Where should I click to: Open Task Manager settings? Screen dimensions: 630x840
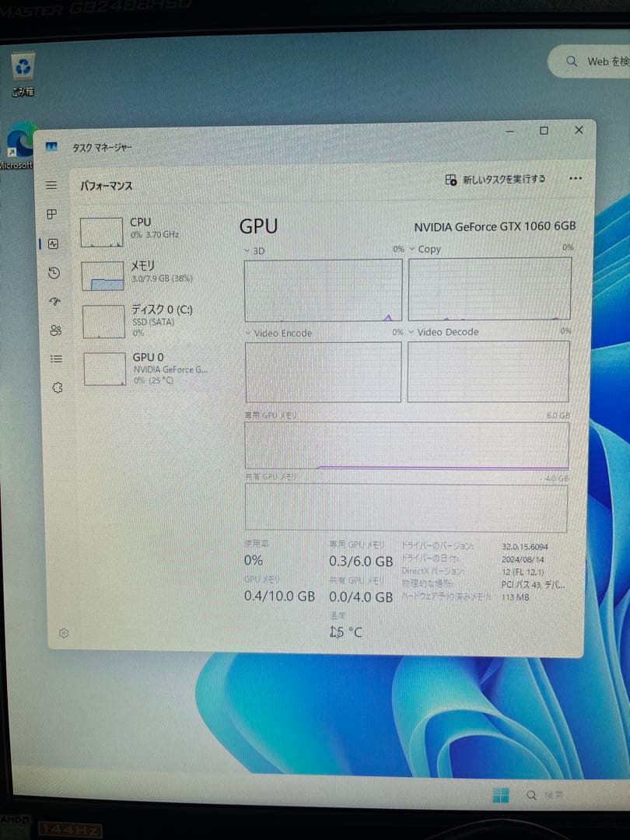coord(64,633)
